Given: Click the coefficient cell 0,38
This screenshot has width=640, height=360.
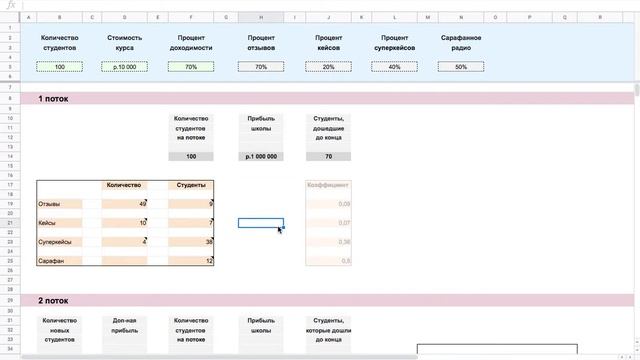Looking at the screenshot, I should [x=328, y=242].
